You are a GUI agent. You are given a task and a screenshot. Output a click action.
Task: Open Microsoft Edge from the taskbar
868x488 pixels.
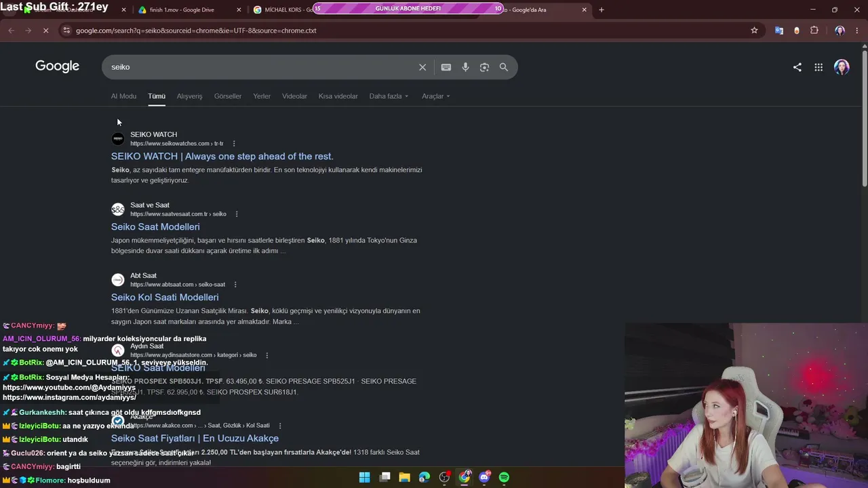pos(425,477)
